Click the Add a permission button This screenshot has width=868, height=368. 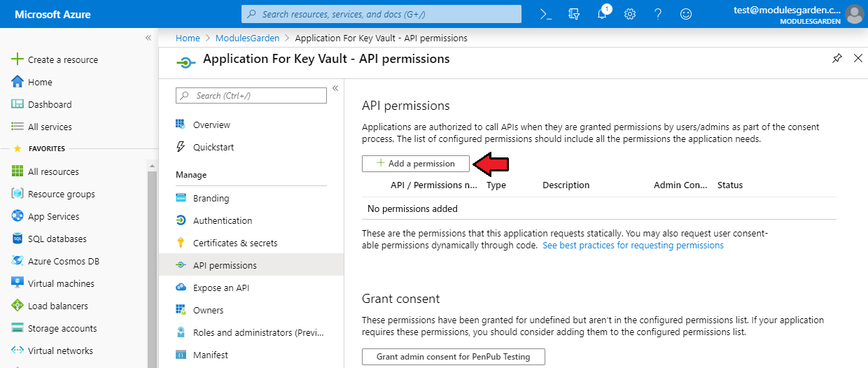pyautogui.click(x=416, y=164)
